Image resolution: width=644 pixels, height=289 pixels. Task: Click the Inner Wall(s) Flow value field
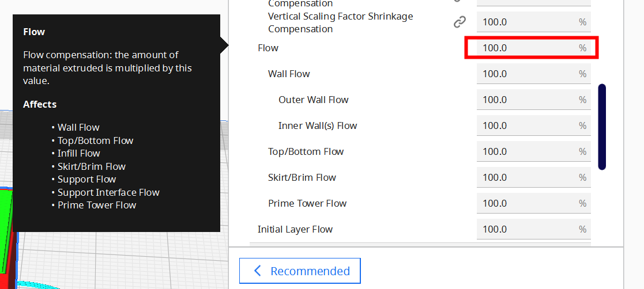[533, 126]
